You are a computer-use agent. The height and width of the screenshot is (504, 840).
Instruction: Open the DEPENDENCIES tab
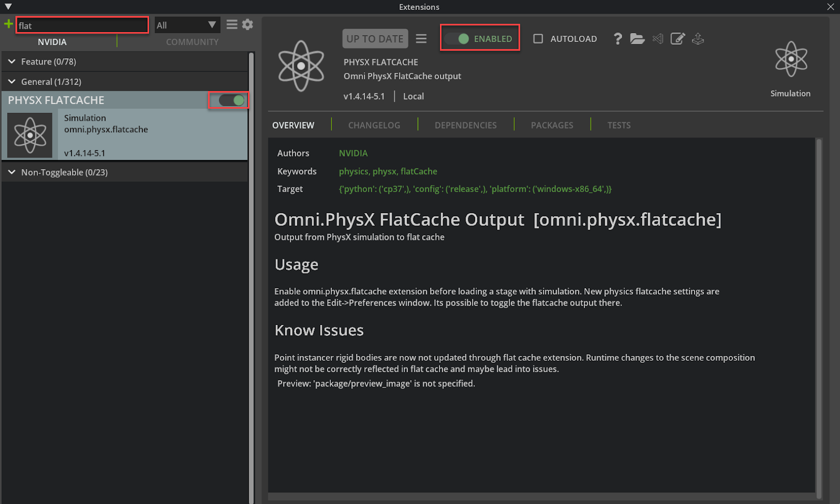[466, 125]
